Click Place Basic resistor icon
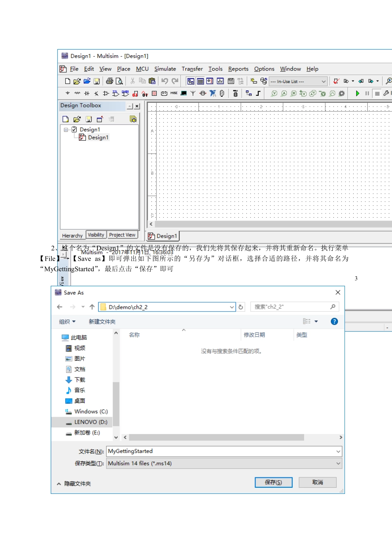Image resolution: width=392 pixels, height=555 pixels. pos(77,94)
